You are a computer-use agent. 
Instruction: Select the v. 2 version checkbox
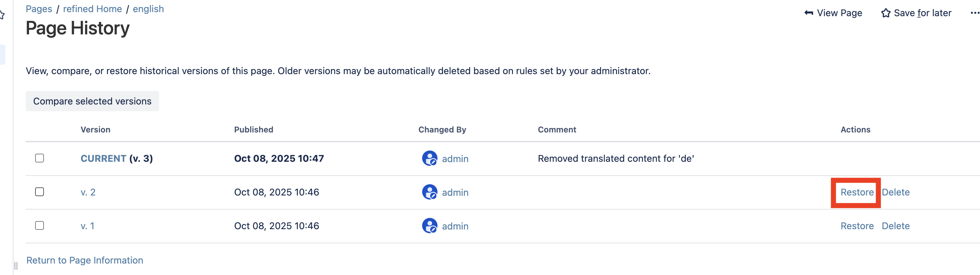[40, 192]
